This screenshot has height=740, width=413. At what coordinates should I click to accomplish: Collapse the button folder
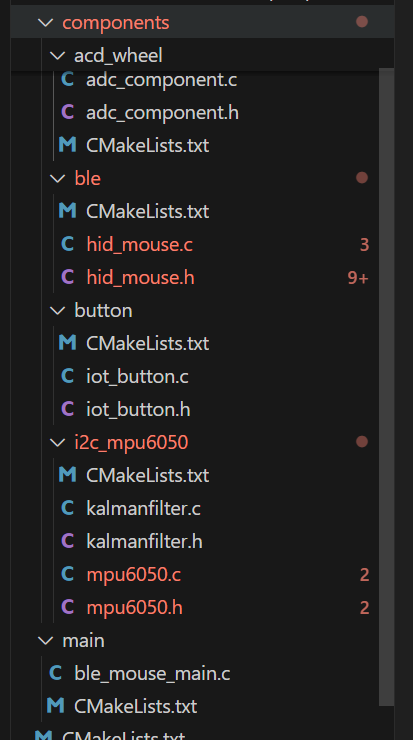click(57, 311)
